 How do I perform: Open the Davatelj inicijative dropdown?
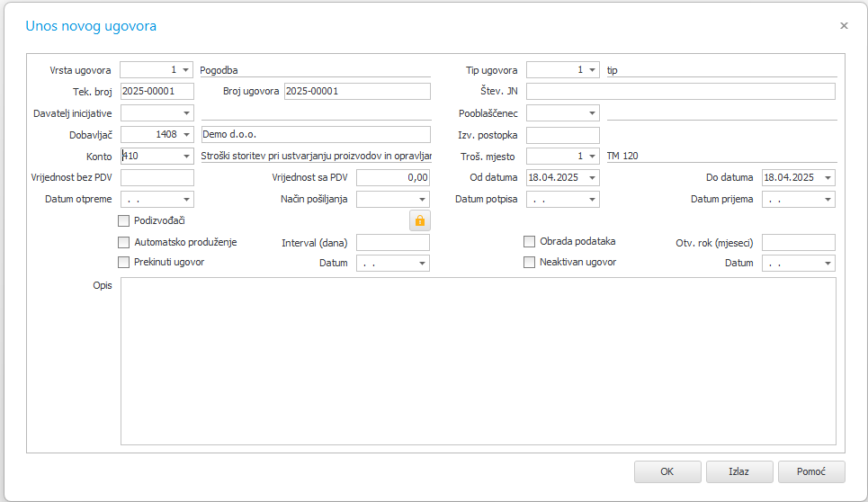[x=186, y=113]
